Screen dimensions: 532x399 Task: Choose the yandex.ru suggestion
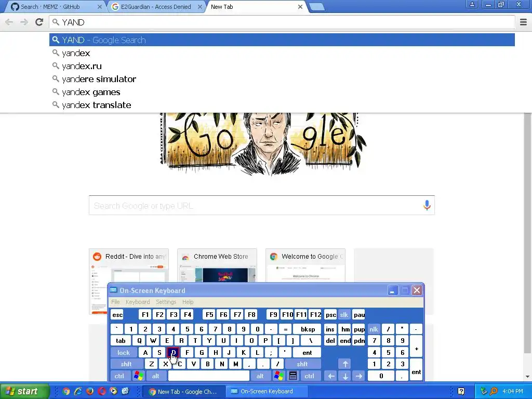pos(282,66)
